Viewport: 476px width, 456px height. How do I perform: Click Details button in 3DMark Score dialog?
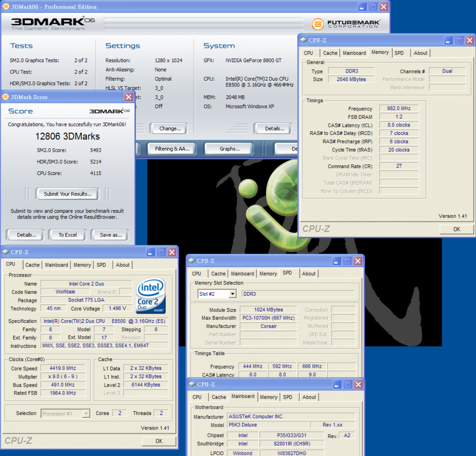pos(26,235)
